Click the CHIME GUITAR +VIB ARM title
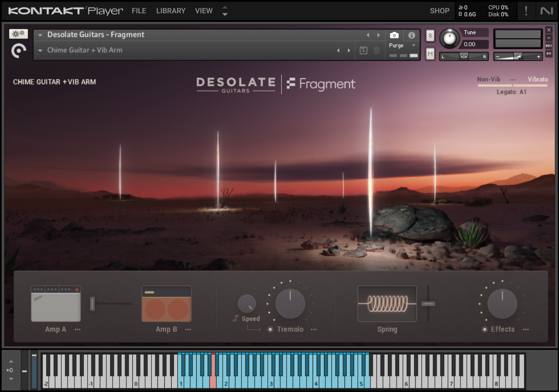559x392 pixels. coord(54,82)
